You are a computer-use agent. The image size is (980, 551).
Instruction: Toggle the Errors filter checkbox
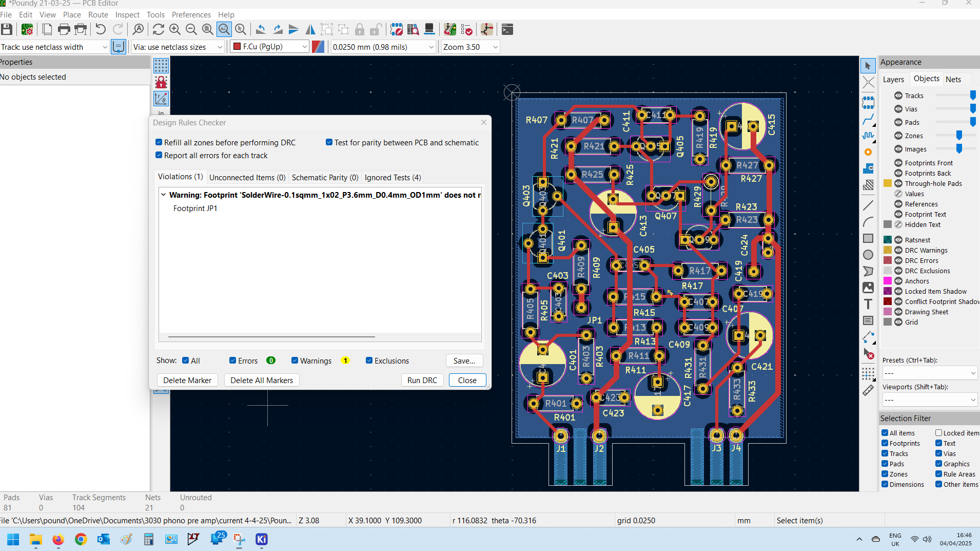pos(233,360)
